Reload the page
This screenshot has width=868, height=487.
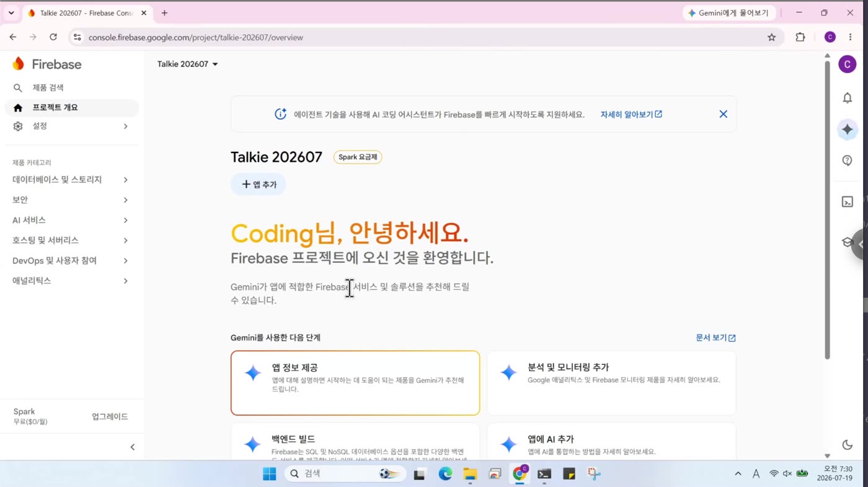[53, 37]
